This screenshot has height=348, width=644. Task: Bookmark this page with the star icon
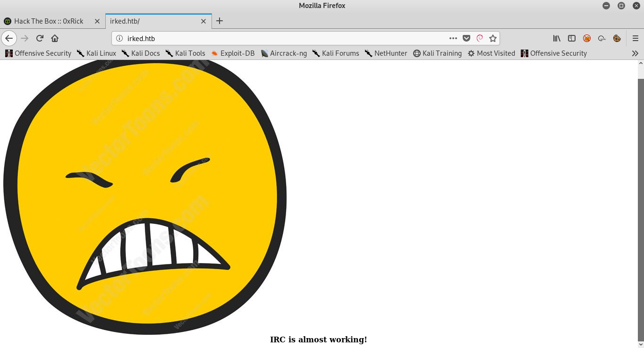click(x=493, y=38)
